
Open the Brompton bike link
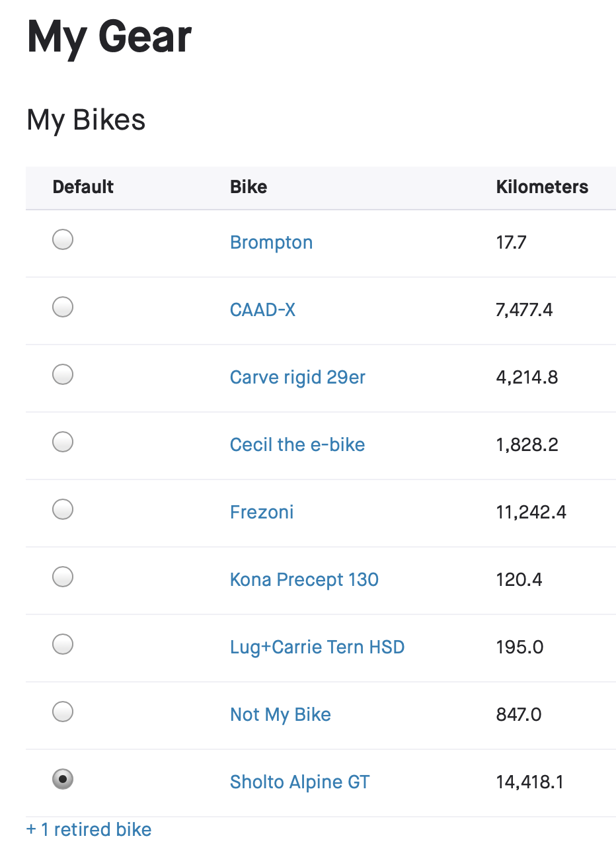[271, 243]
